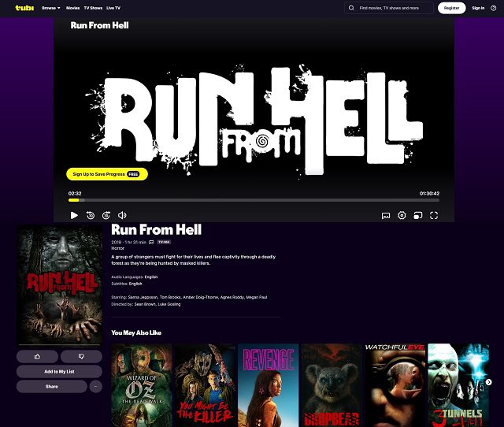
Task: Dislike the movie with thumbs down
Action: (81, 356)
